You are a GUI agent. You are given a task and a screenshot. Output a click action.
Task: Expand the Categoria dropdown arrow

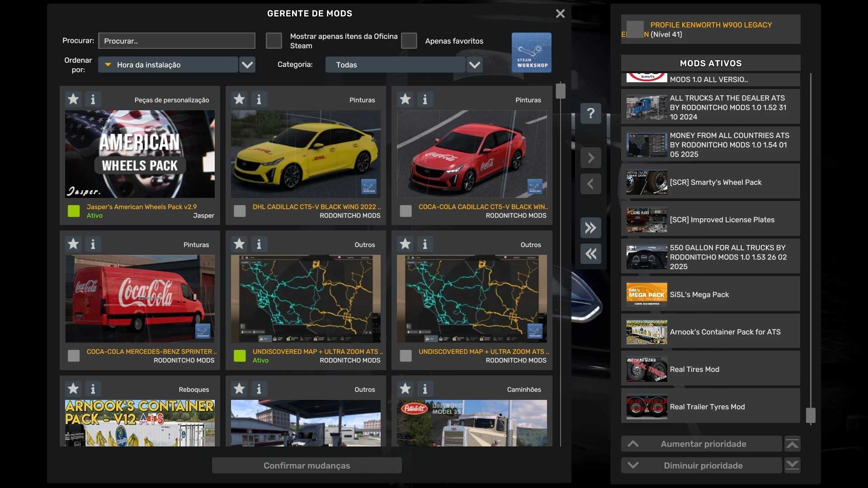click(x=474, y=65)
